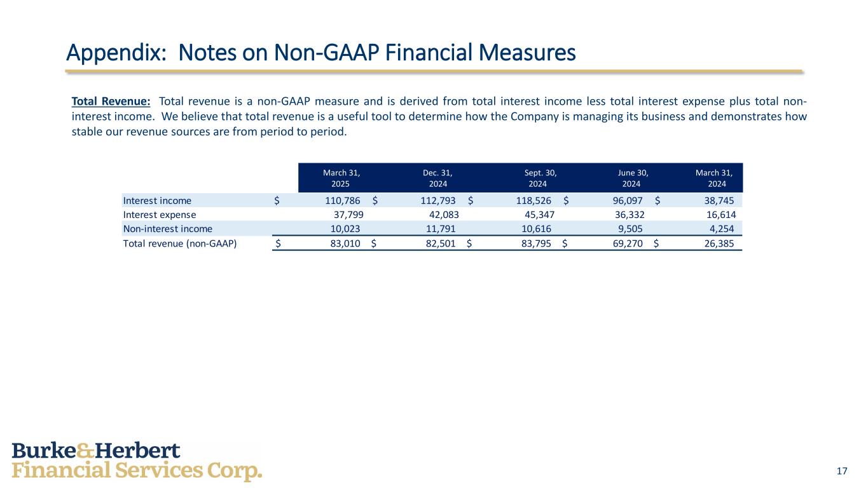Screen dimensions: 868x488
Task: Click the Burke & Herbert logo
Action: pyautogui.click(x=137, y=462)
